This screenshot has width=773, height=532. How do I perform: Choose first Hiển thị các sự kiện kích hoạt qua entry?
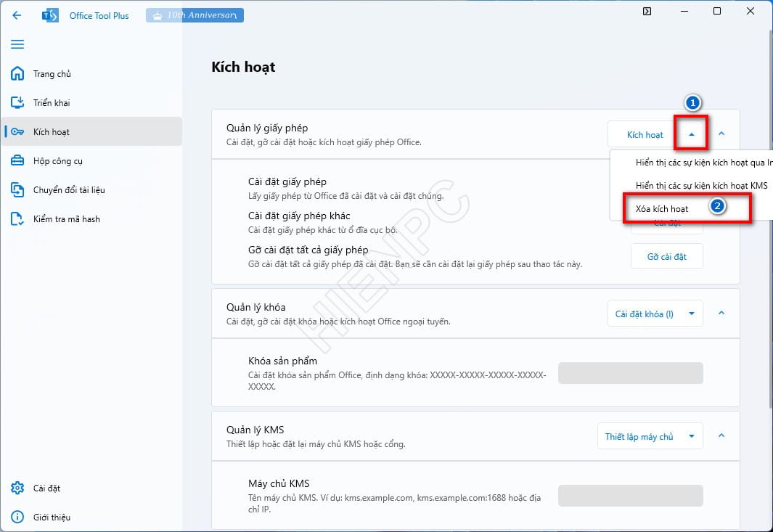click(703, 163)
